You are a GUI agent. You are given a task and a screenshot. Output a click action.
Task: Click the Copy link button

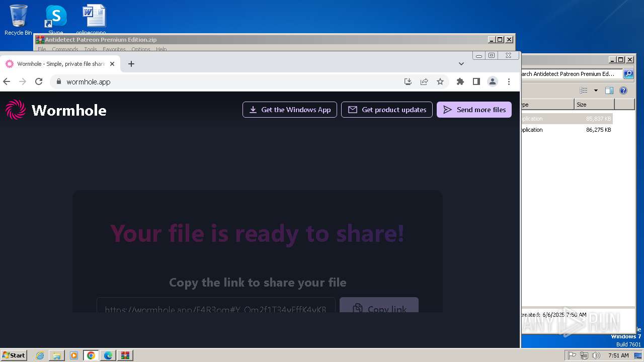click(x=379, y=305)
